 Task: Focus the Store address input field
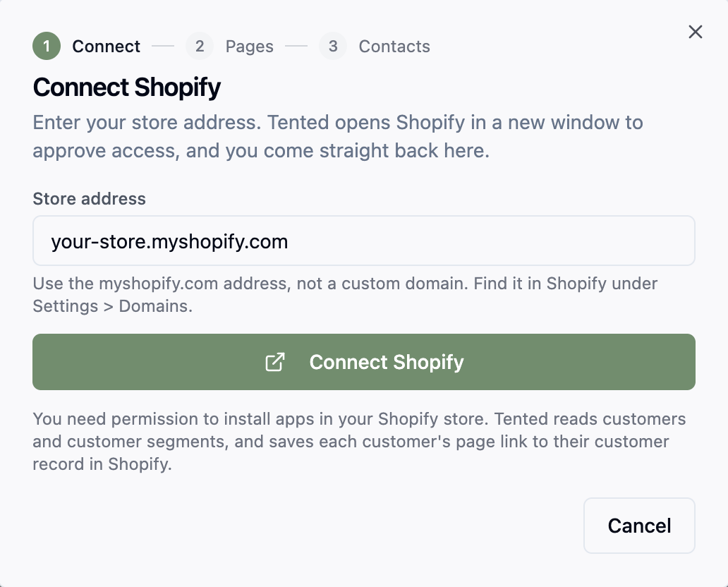[x=364, y=241]
